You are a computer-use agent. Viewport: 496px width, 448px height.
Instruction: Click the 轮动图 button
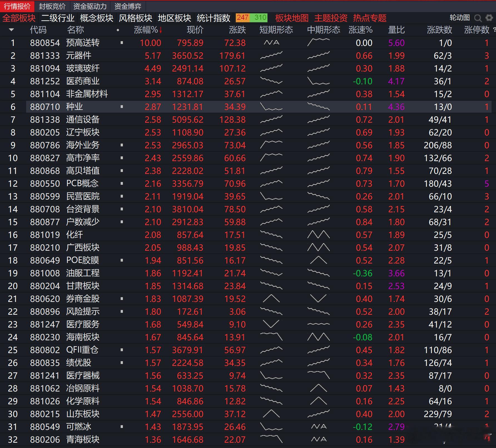tap(460, 18)
